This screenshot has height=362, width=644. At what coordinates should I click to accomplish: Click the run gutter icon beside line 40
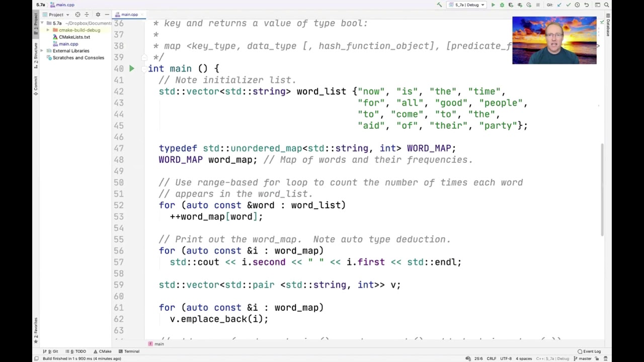(x=131, y=68)
